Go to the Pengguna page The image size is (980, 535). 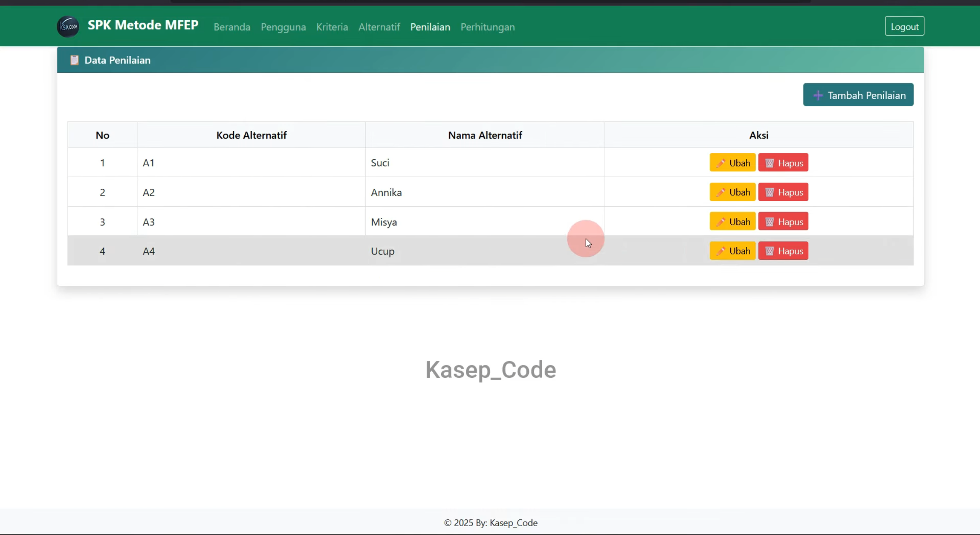pyautogui.click(x=283, y=27)
